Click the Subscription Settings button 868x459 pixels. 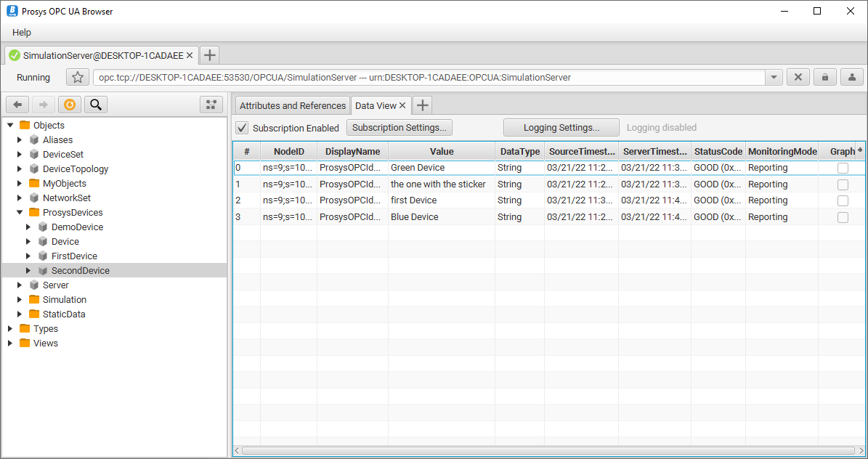(399, 128)
